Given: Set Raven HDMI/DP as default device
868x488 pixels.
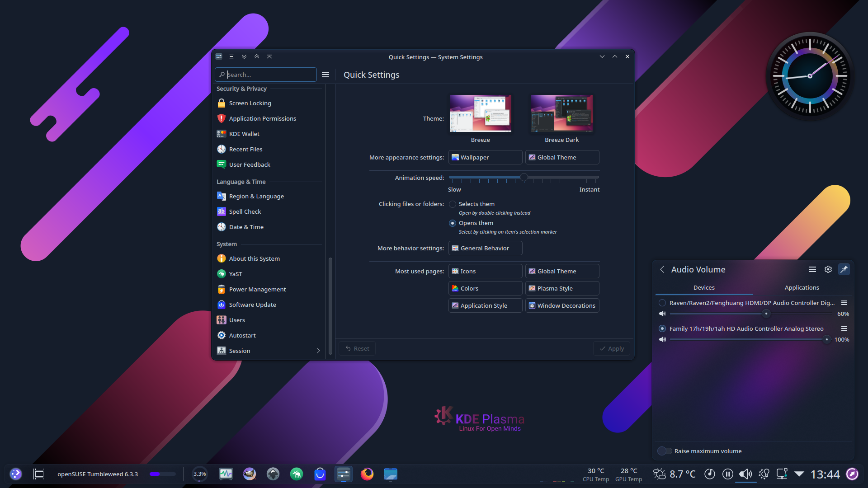Looking at the screenshot, I should (662, 303).
